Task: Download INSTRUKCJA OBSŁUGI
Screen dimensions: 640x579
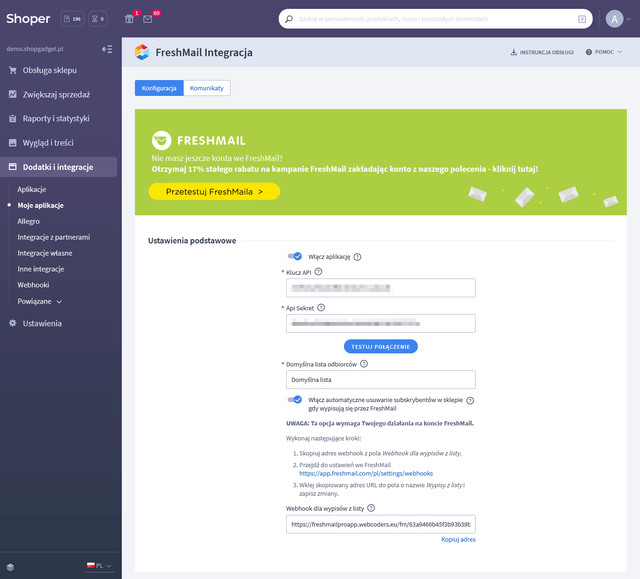Action: (542, 52)
